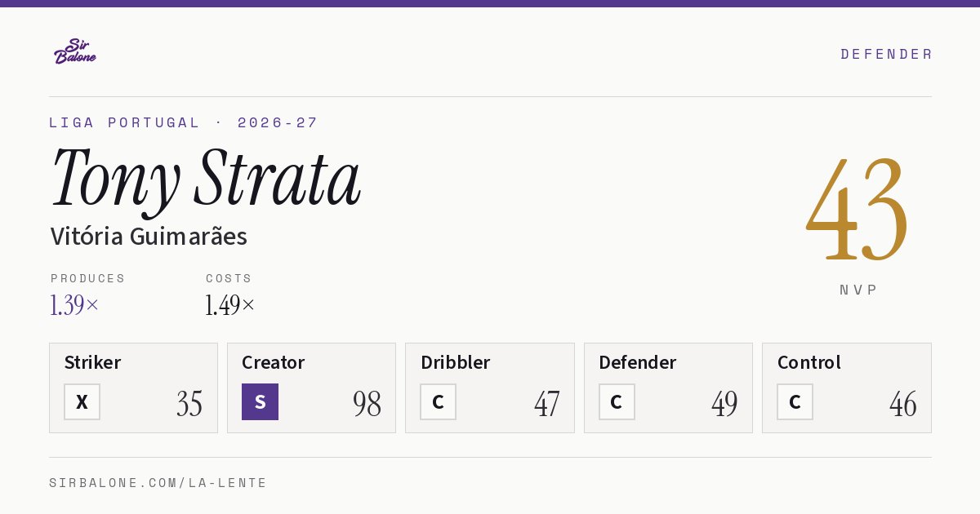
Task: Click the Sir Balone logo
Action: click(x=75, y=51)
